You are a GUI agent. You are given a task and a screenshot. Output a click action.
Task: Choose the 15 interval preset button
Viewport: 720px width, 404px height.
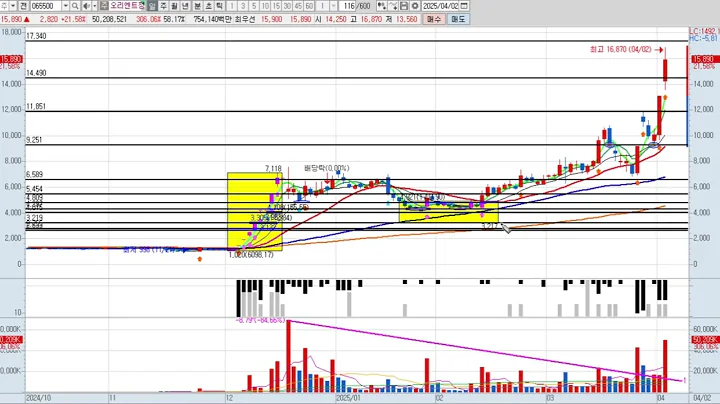(x=276, y=6)
